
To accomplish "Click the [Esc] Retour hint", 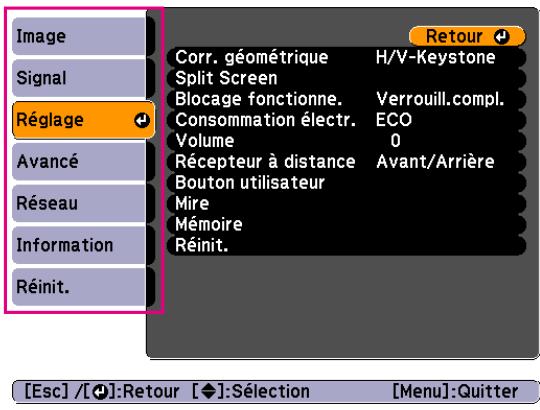I will (x=102, y=392).
